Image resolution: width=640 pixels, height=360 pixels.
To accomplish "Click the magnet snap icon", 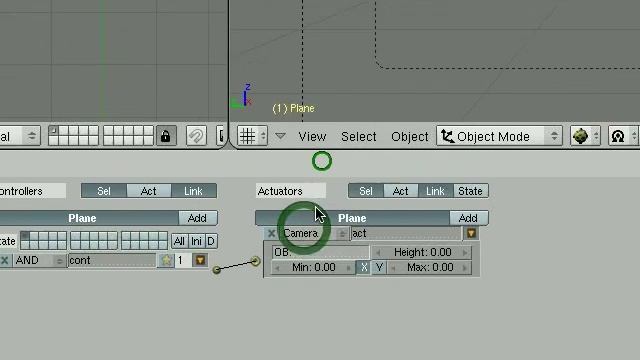I will click(196, 136).
